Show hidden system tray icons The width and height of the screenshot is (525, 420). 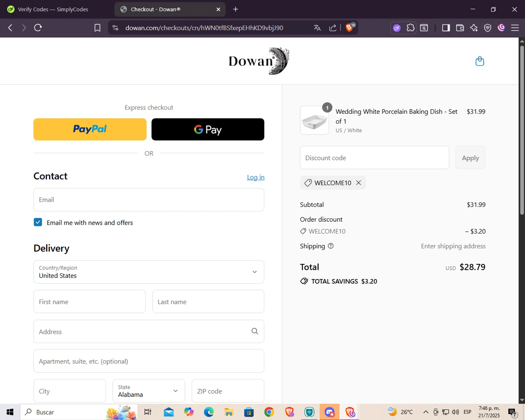[x=426, y=412]
